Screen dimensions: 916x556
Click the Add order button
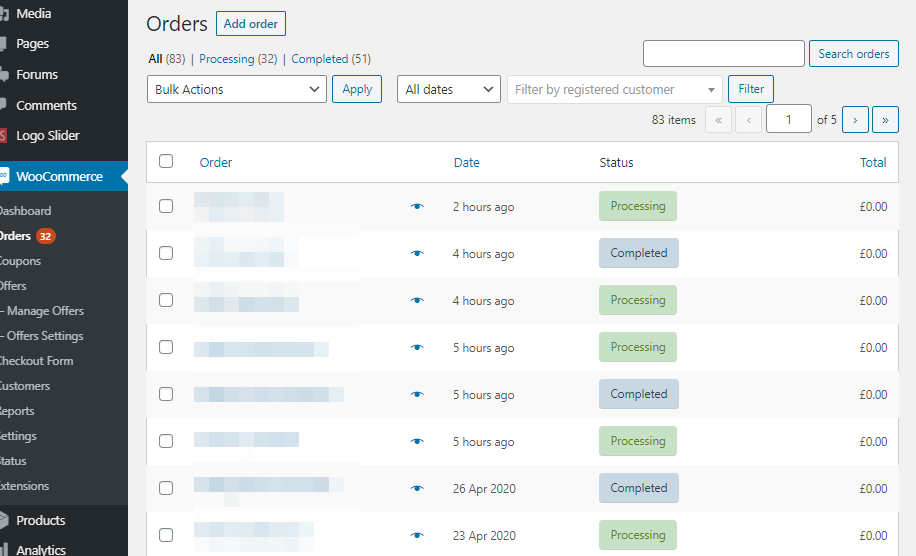click(x=251, y=24)
